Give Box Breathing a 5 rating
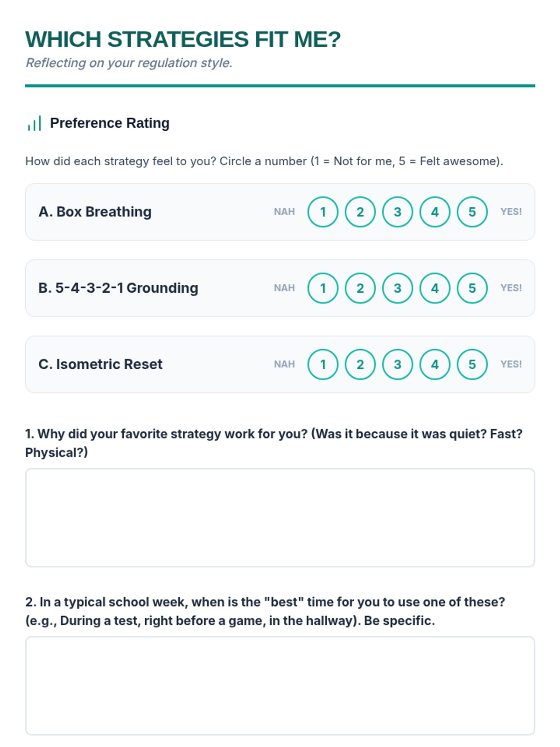Screen dimensions: 560x747 click(472, 212)
